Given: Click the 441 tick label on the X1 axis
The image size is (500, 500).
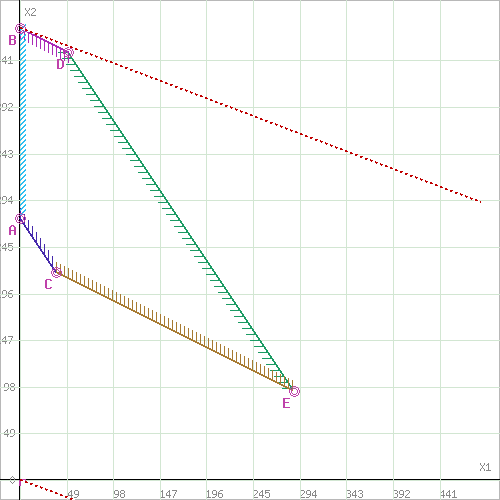Looking at the screenshot, I should pyautogui.click(x=448, y=494).
